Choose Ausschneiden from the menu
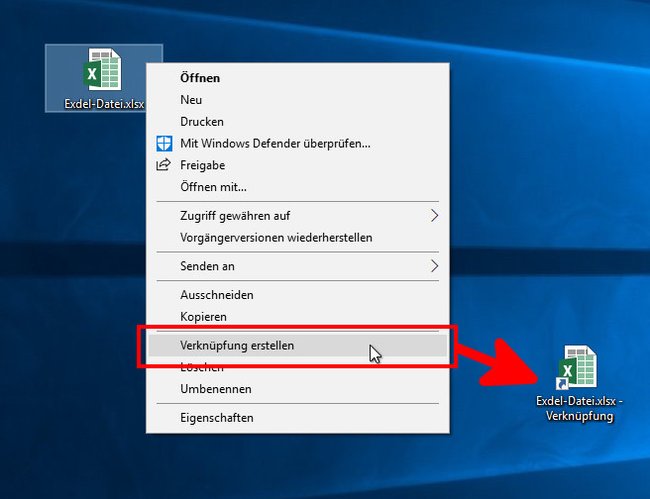Image resolution: width=650 pixels, height=499 pixels. point(298,295)
